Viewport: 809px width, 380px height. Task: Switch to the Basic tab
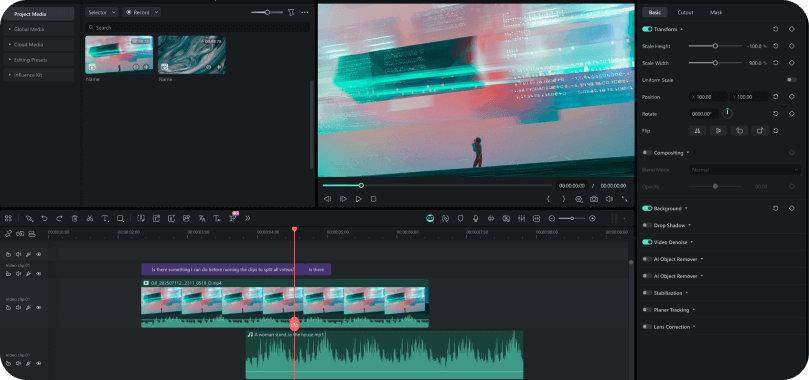pyautogui.click(x=654, y=12)
